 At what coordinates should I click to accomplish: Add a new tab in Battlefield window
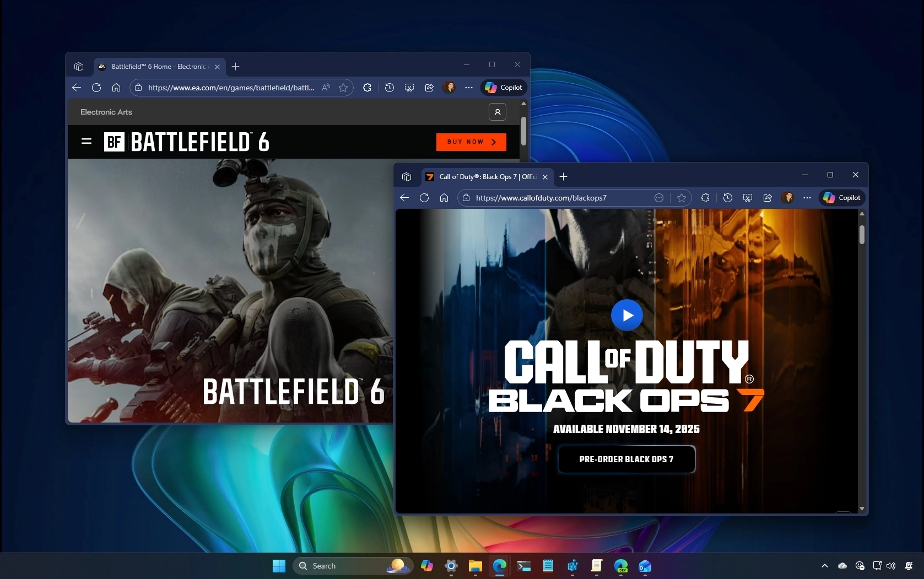click(235, 67)
